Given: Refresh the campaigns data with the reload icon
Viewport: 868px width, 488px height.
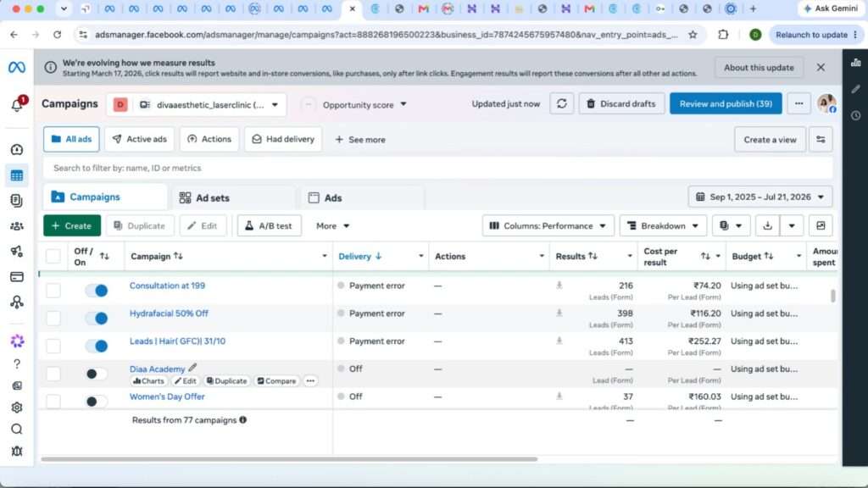Looking at the screenshot, I should (561, 104).
